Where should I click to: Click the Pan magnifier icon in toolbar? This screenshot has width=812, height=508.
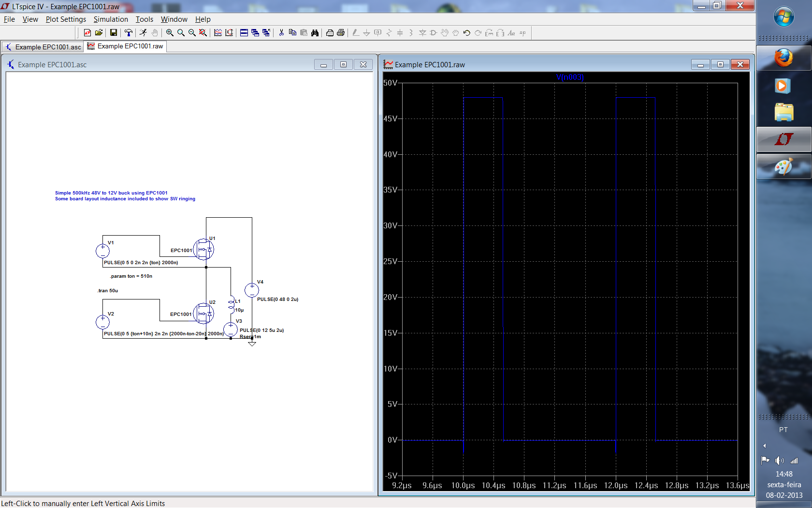click(181, 32)
